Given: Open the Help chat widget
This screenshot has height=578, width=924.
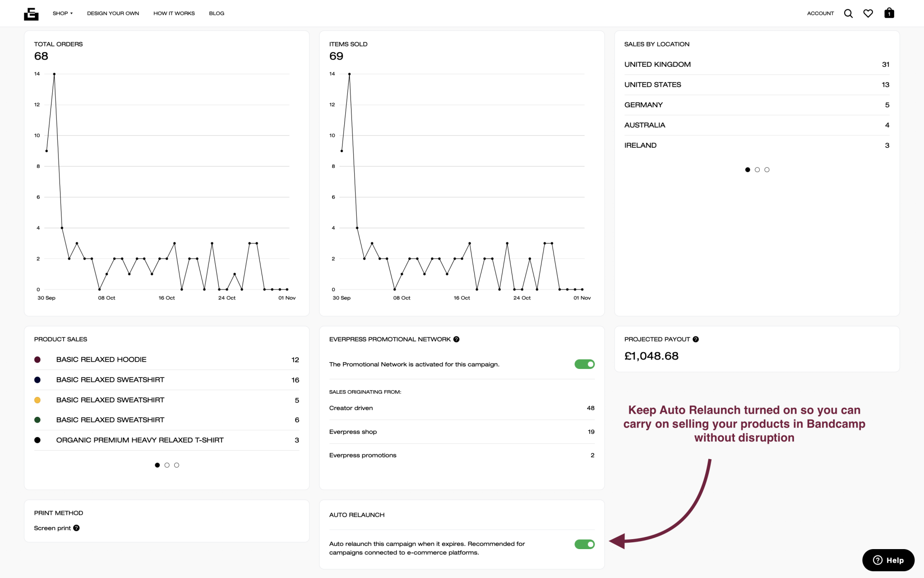Looking at the screenshot, I should (x=888, y=560).
